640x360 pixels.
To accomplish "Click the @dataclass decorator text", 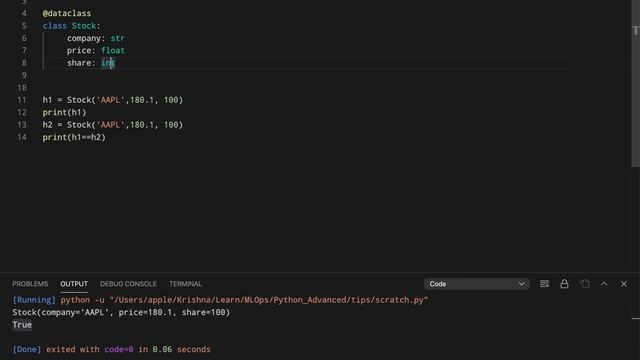I will (67, 13).
